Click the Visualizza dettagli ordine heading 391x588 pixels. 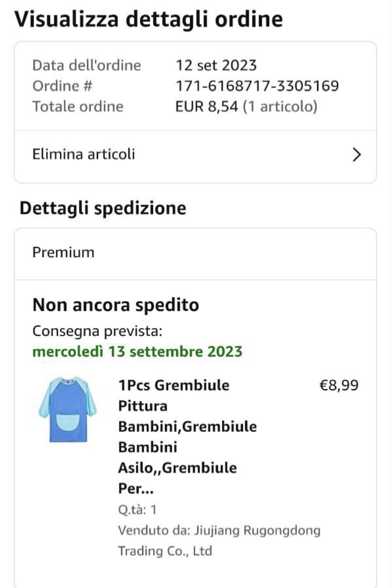[149, 19]
